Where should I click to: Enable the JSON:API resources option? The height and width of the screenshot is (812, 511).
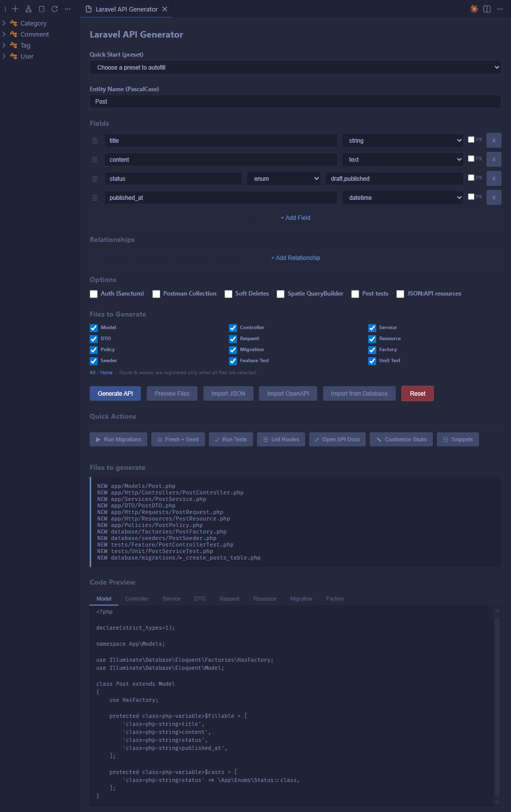pos(400,294)
